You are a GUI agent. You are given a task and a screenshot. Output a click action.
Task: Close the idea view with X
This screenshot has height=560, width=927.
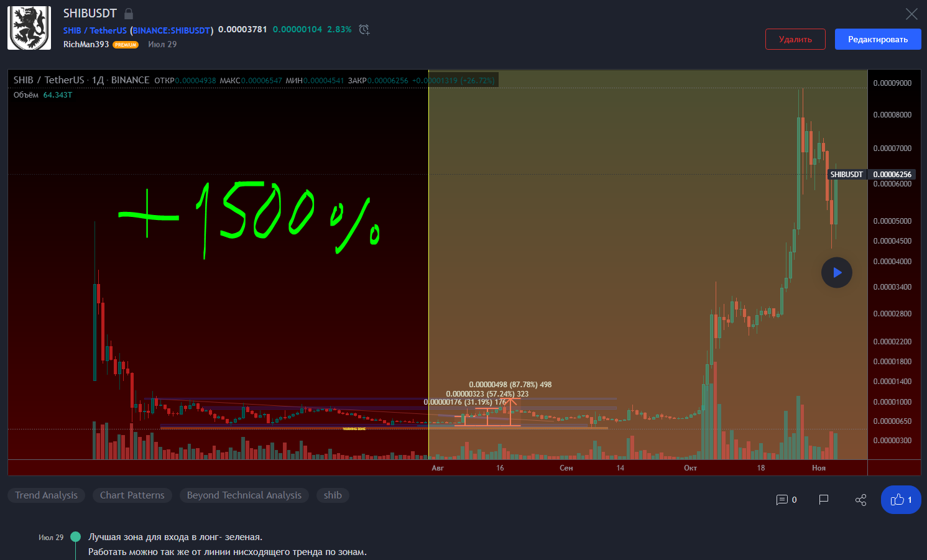911,14
